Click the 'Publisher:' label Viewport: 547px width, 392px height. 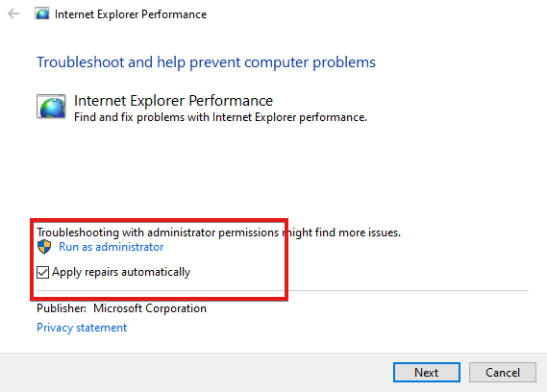point(62,308)
